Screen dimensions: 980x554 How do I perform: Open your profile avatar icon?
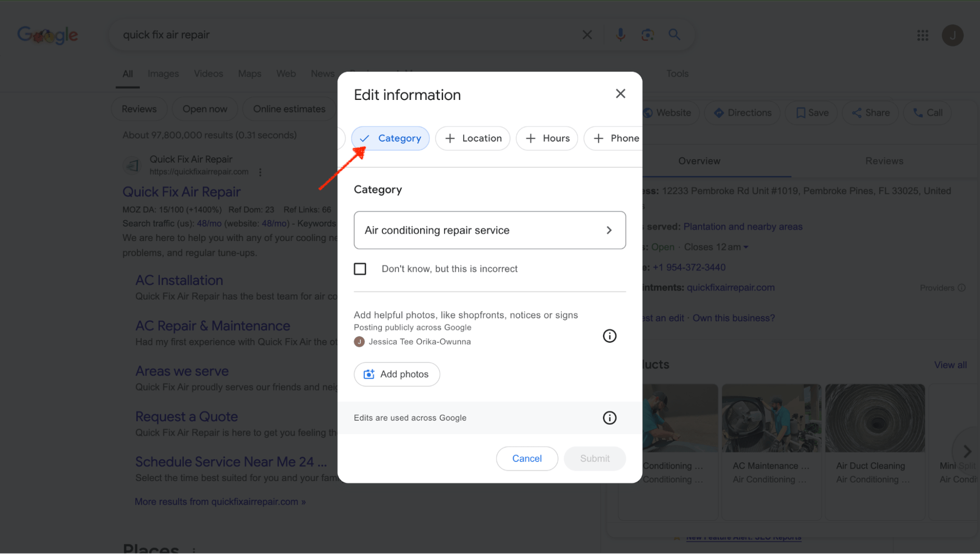coord(953,35)
